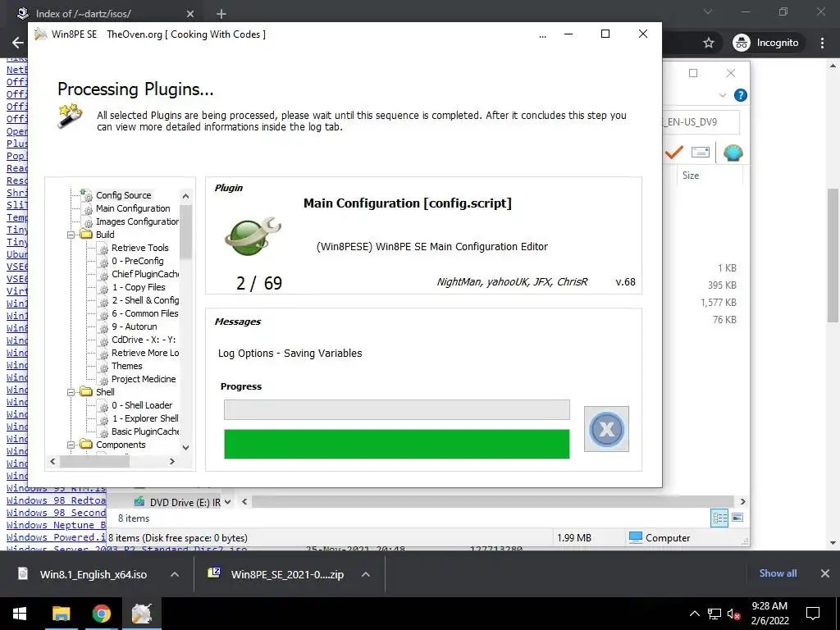Open Chrome from the taskbar

tap(101, 614)
